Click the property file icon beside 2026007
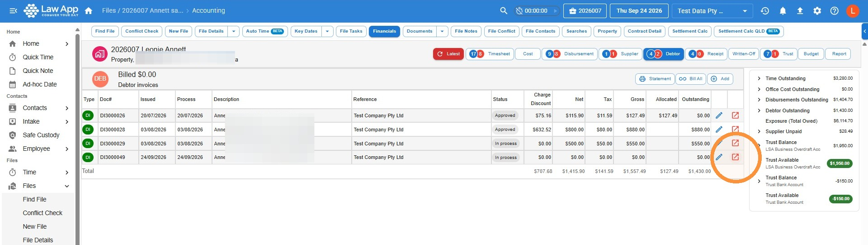Viewport: 868px width, 245px height. 99,54
